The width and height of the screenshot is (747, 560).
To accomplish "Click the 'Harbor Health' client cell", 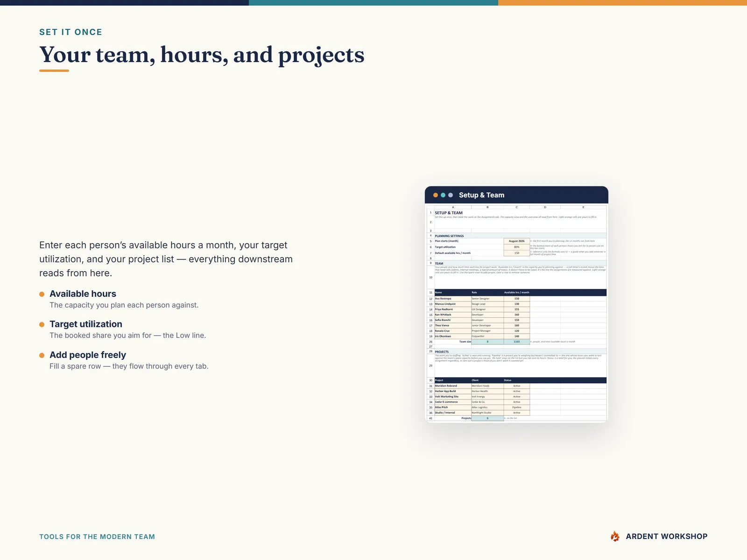I will coord(487,391).
